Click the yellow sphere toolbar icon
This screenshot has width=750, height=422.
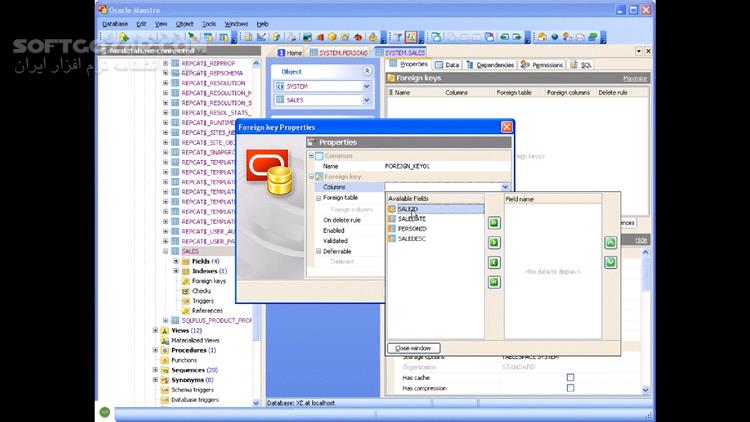tap(332, 37)
